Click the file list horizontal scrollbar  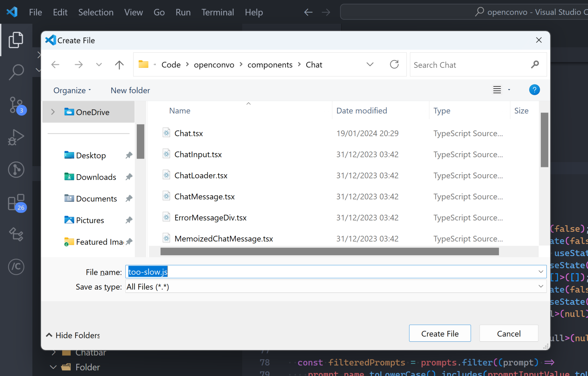(x=330, y=252)
